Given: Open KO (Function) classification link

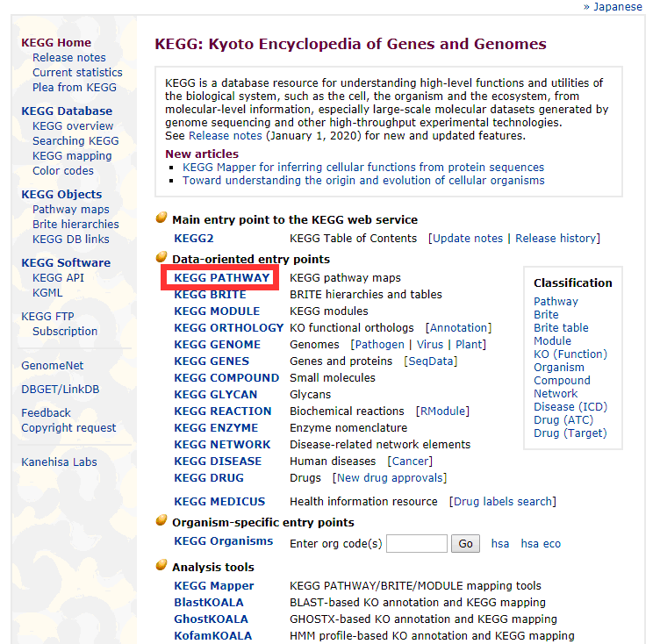Looking at the screenshot, I should [570, 354].
